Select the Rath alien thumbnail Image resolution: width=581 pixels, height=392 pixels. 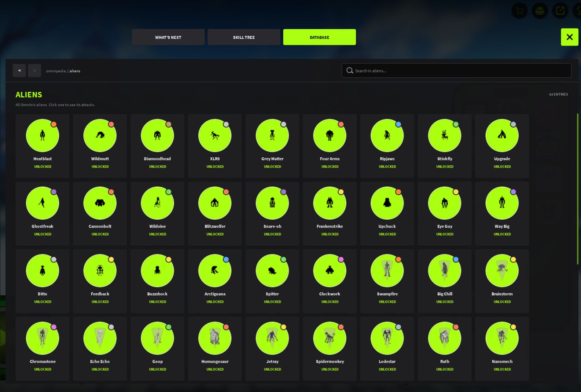coord(445,338)
